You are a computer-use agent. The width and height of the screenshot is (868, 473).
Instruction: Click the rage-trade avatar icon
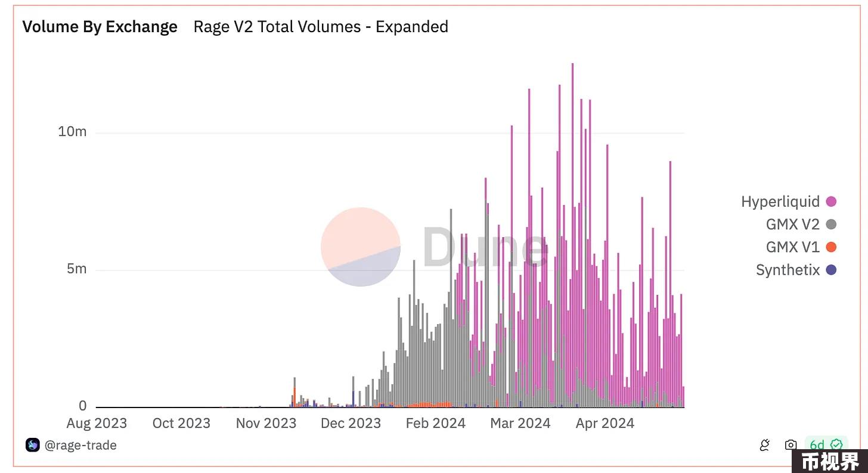(32, 445)
